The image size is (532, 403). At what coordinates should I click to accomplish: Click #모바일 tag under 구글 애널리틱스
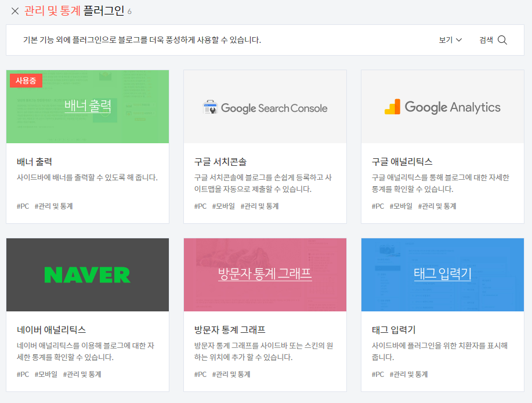401,206
